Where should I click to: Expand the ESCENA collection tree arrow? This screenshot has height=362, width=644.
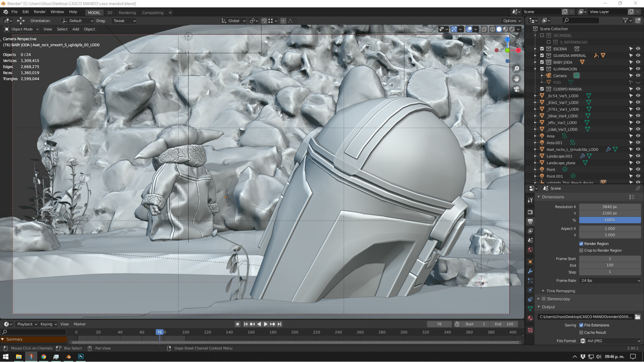pos(535,49)
